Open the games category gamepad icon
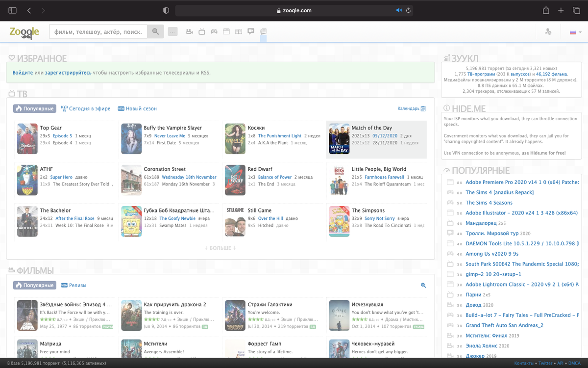588x368 pixels. (214, 32)
